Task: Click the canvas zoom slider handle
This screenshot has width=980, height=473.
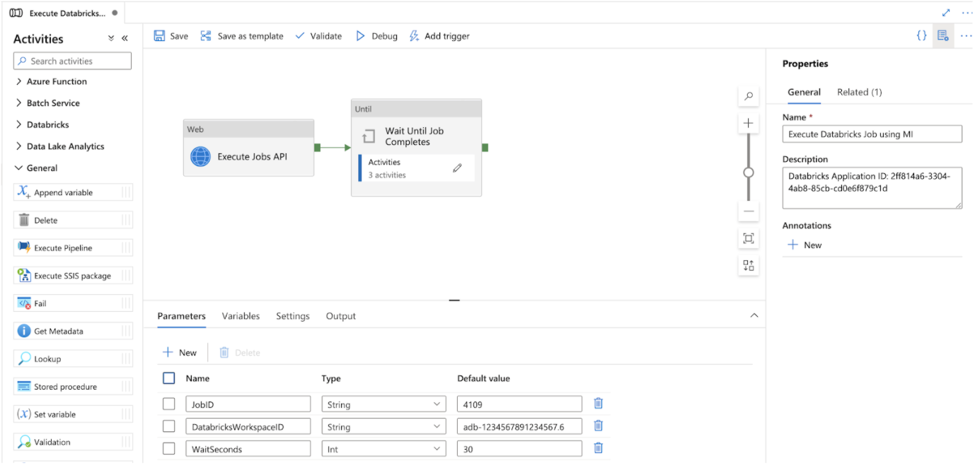Action: point(749,173)
